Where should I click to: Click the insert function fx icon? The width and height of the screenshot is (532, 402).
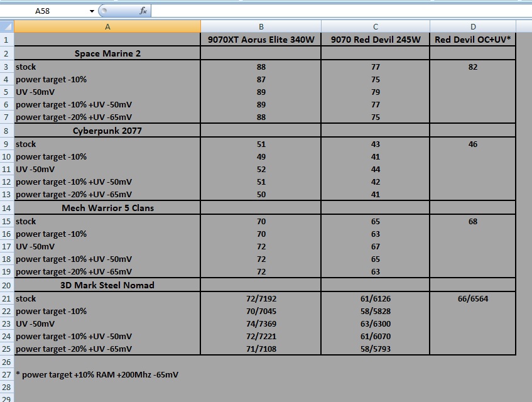pos(143,11)
